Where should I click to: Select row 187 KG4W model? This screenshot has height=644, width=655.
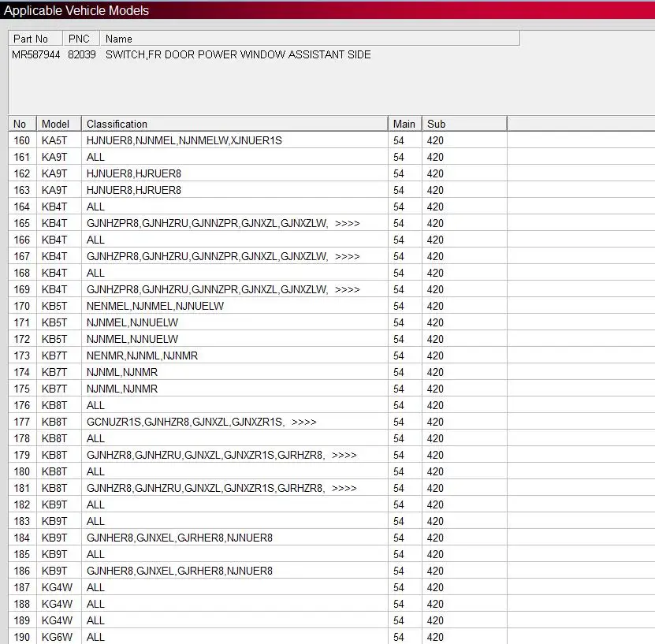(x=57, y=587)
